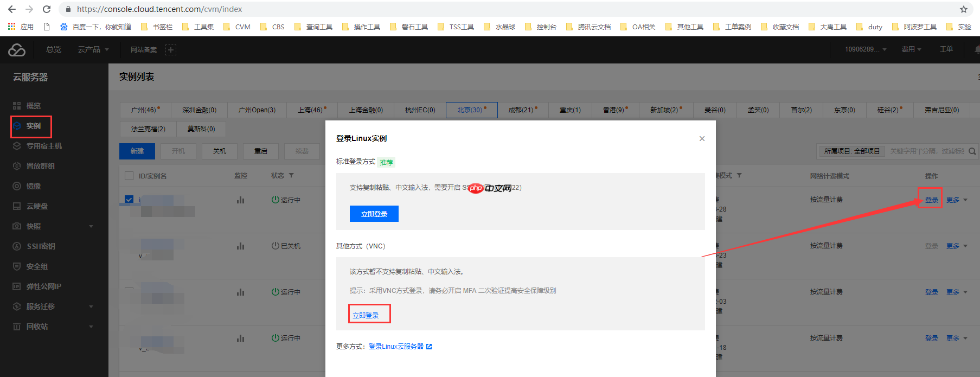Uncheck the first instance row checkbox
The image size is (980, 377).
(129, 199)
